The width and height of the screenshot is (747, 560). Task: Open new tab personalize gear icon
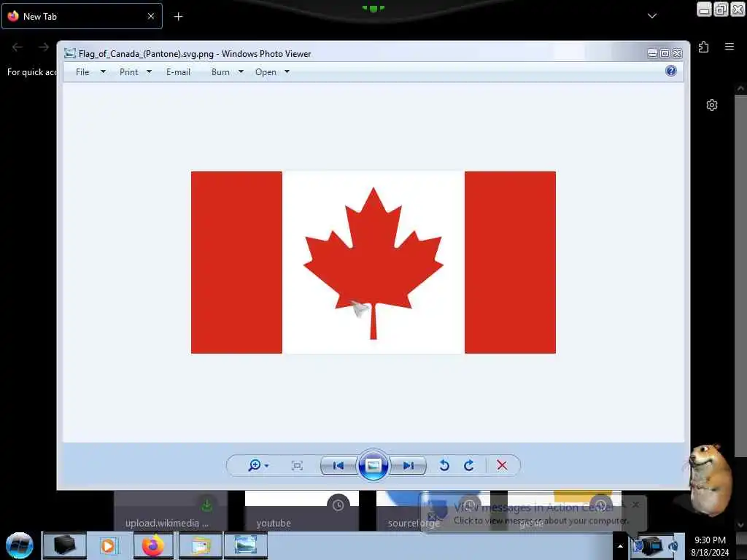tap(712, 105)
